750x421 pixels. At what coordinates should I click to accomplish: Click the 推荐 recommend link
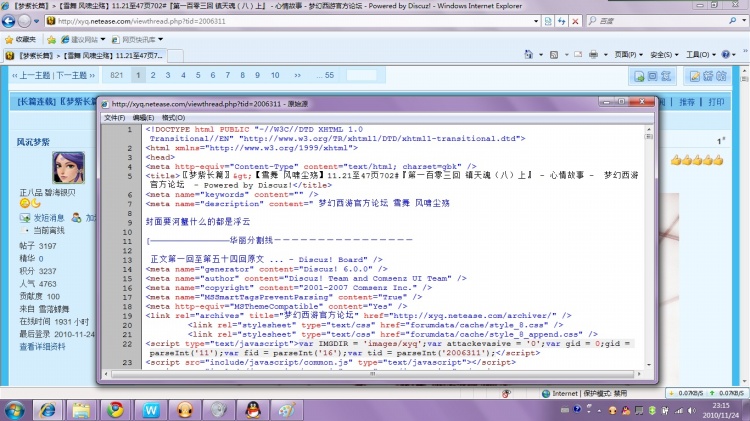(687, 102)
